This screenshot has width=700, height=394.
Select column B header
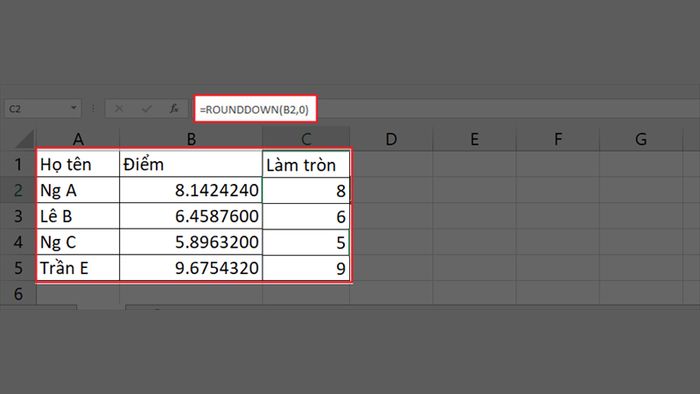coord(191,139)
